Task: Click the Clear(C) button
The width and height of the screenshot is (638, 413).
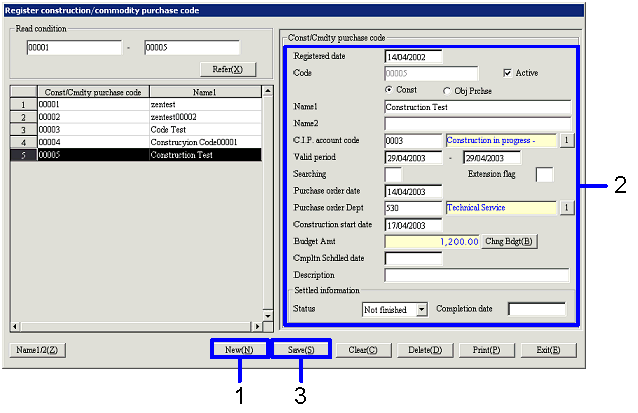Action: pyautogui.click(x=363, y=350)
